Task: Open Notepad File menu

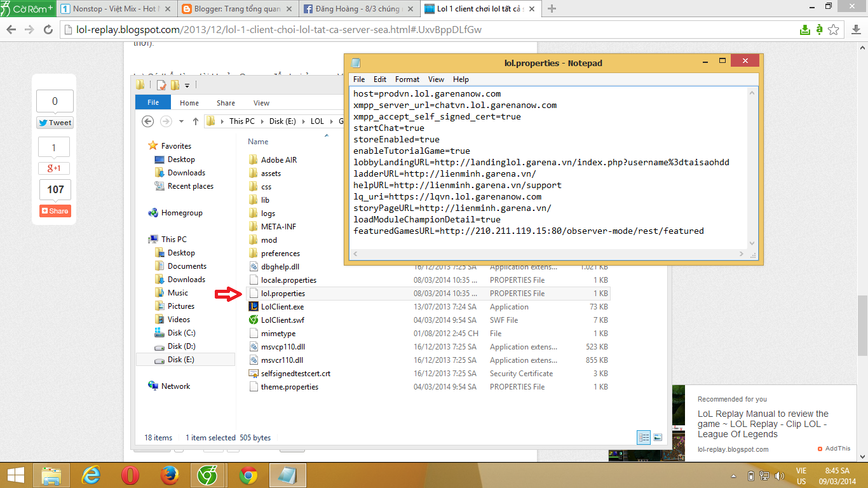Action: [x=359, y=79]
